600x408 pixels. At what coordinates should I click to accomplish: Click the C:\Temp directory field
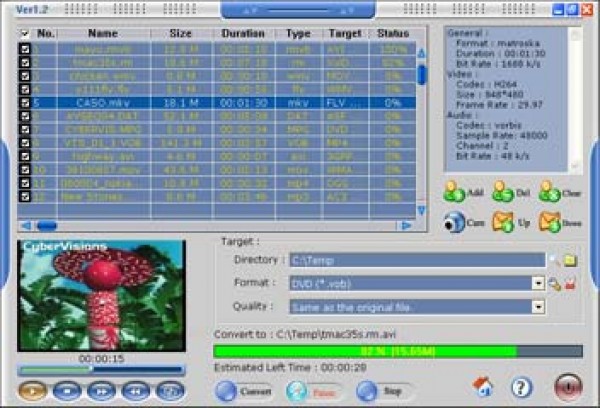[417, 260]
